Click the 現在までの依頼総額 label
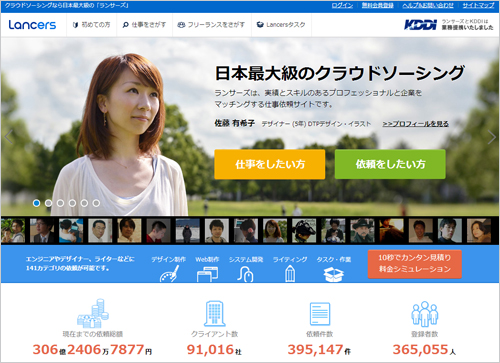 tap(93, 334)
